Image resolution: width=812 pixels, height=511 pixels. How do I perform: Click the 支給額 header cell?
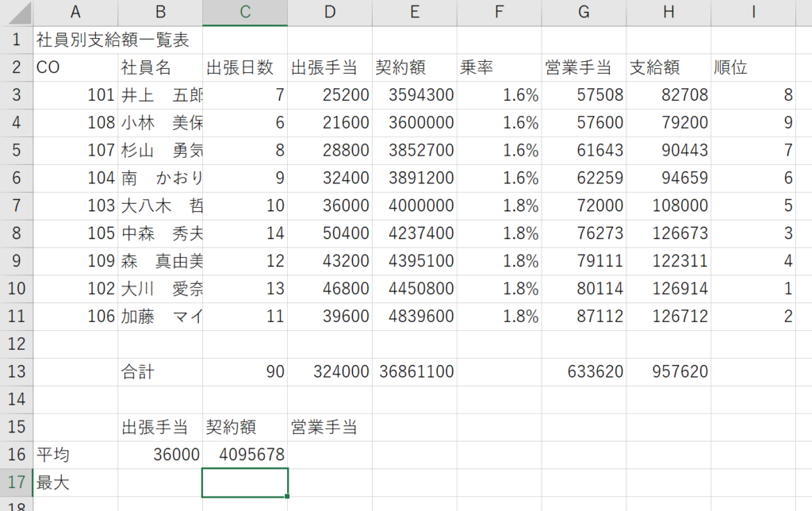pyautogui.click(x=668, y=67)
